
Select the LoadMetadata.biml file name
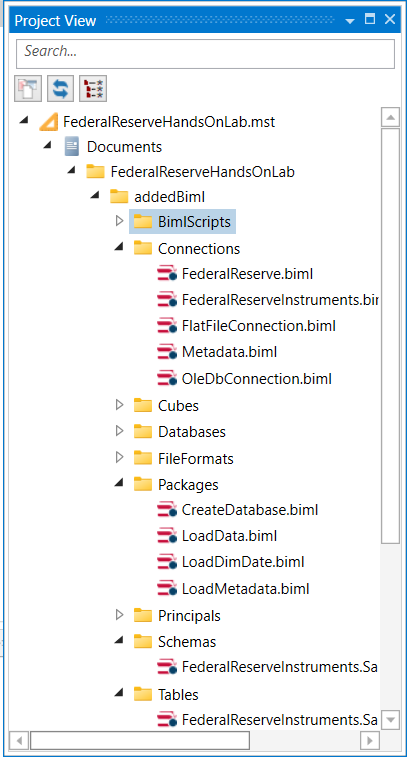coord(245,589)
